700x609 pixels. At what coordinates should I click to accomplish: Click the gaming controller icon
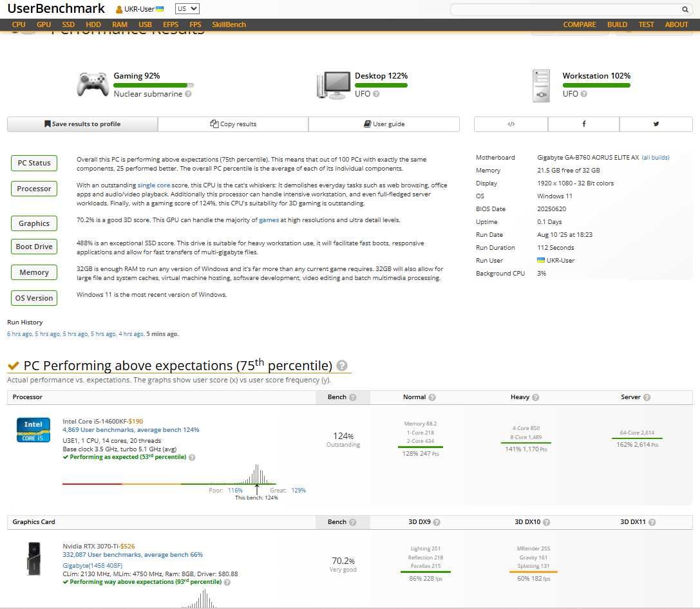pyautogui.click(x=93, y=84)
